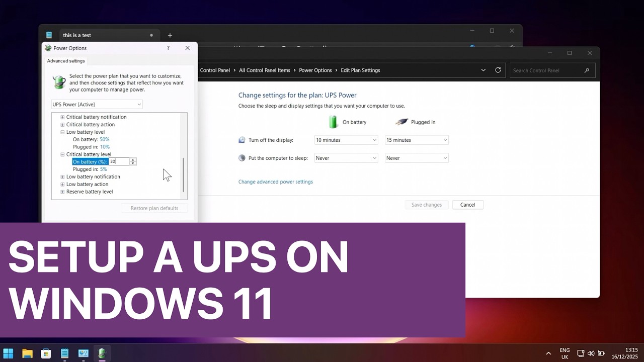Go to Power Options breadcrumb

[315, 70]
